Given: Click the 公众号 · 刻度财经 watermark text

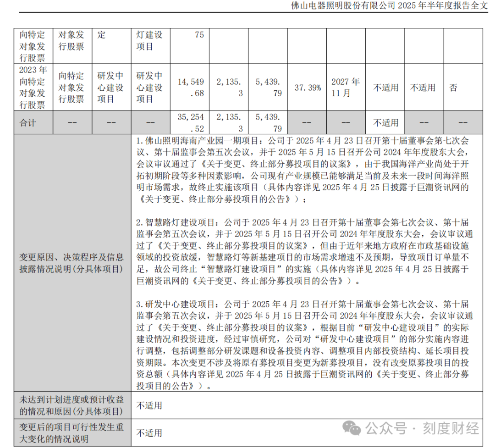Looking at the screenshot, I should point(422,429).
